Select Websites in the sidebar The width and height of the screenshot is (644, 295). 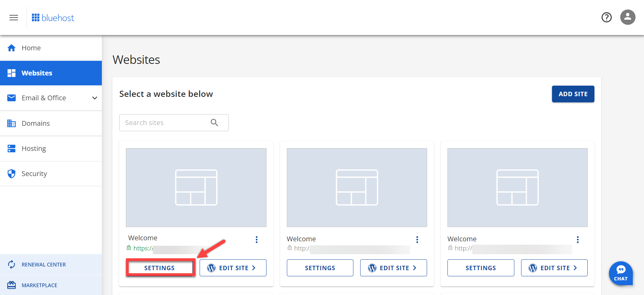coord(51,73)
